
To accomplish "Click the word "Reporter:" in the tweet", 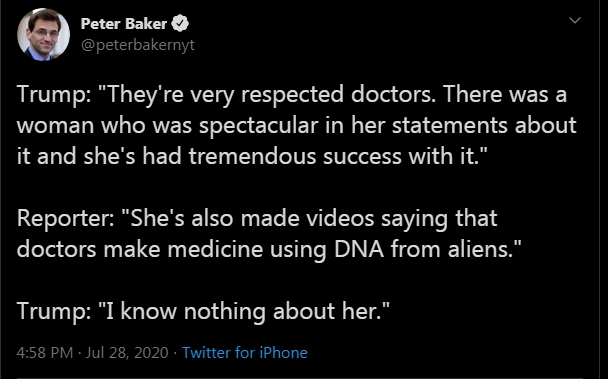I will point(66,218).
